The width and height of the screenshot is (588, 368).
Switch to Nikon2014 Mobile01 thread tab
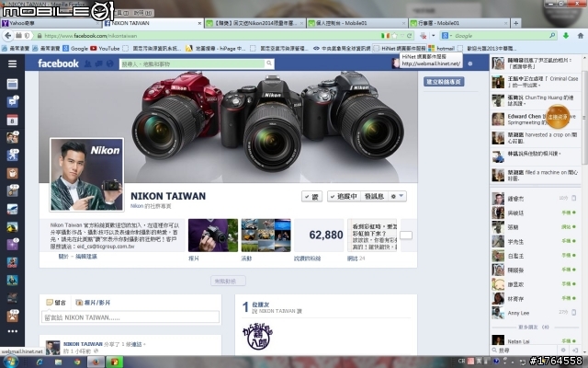coord(255,23)
